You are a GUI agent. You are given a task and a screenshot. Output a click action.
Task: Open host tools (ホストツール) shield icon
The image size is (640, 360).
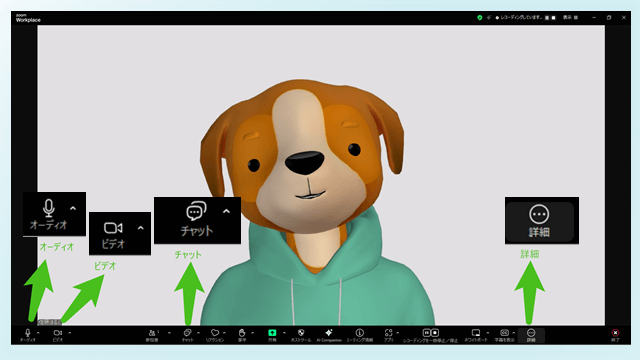pyautogui.click(x=301, y=333)
